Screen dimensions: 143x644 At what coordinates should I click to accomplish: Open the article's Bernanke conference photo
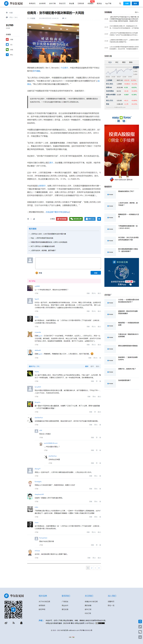point(53,43)
